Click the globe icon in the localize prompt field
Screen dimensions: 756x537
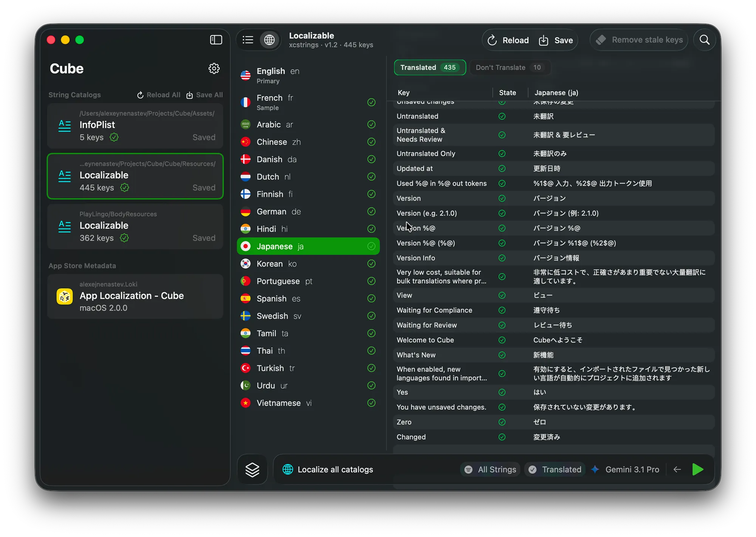point(288,469)
